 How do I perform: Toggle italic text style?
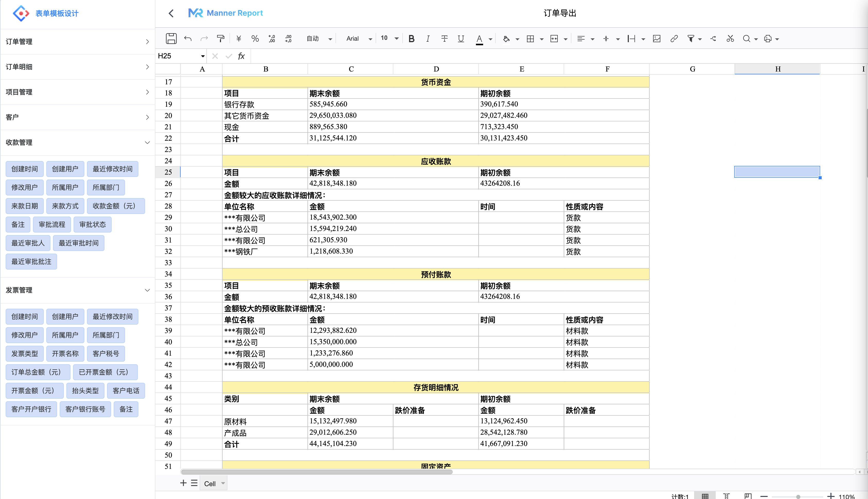point(428,38)
